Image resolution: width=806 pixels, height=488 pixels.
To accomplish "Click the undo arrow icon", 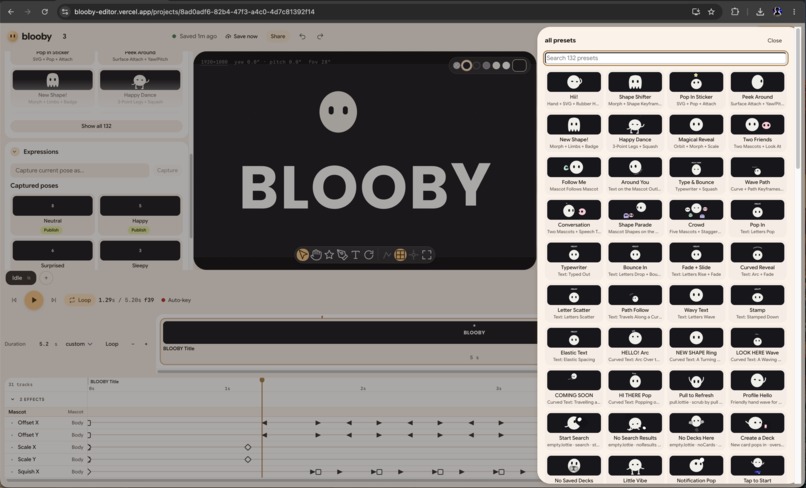I will coord(302,37).
